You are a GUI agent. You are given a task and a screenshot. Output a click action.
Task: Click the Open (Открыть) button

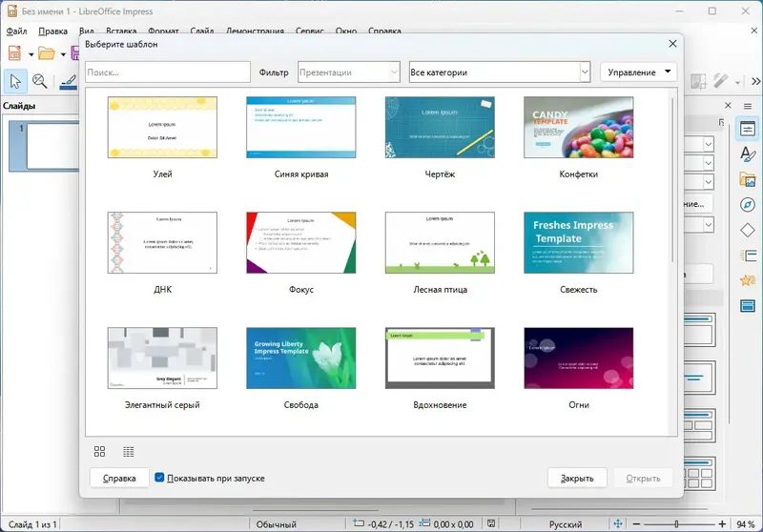coord(643,478)
